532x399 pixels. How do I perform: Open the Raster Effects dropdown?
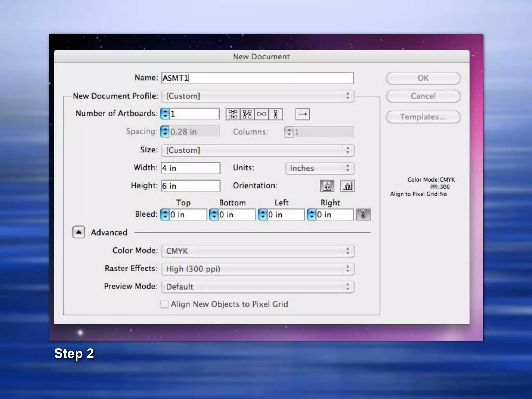[257, 269]
